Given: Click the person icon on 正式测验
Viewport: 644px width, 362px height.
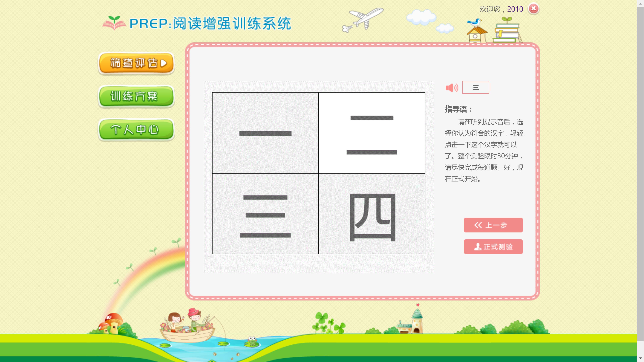Looking at the screenshot, I should 477,247.
